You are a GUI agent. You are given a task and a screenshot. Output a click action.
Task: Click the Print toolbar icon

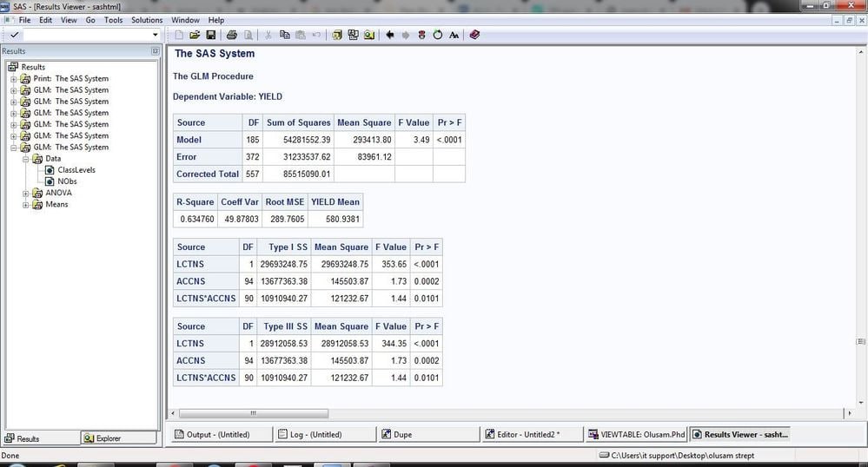[232, 35]
